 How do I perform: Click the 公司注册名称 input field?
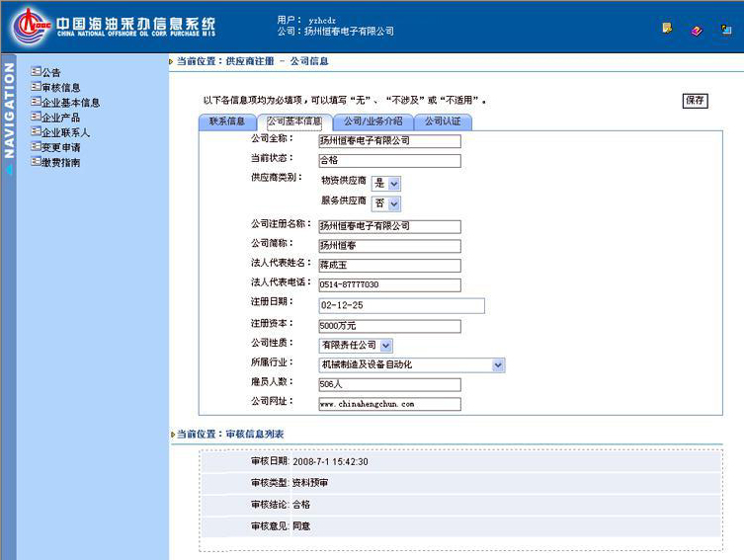(389, 226)
